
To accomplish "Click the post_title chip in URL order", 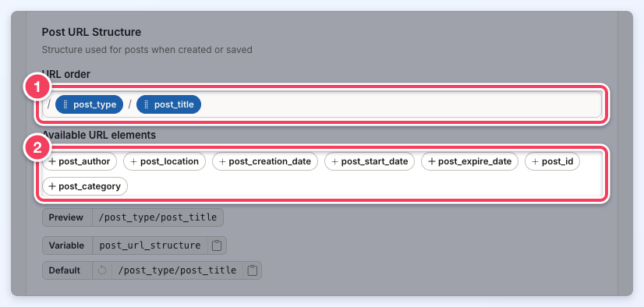I will (169, 104).
